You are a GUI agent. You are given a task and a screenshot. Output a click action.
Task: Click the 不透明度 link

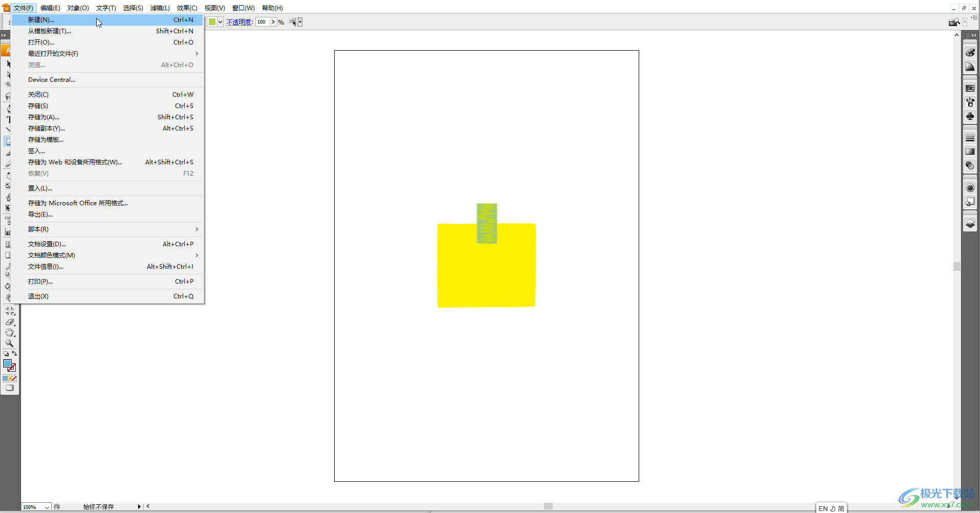(x=239, y=22)
